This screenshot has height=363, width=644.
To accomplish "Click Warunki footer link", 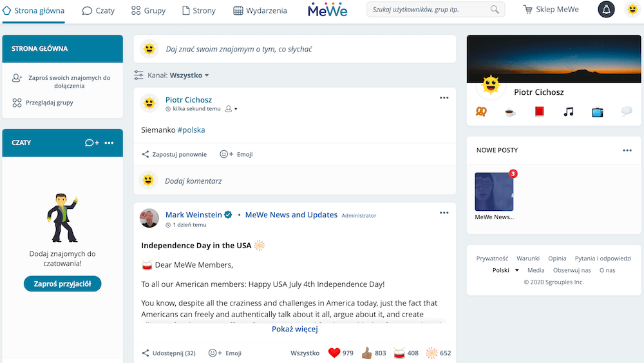I will click(528, 258).
